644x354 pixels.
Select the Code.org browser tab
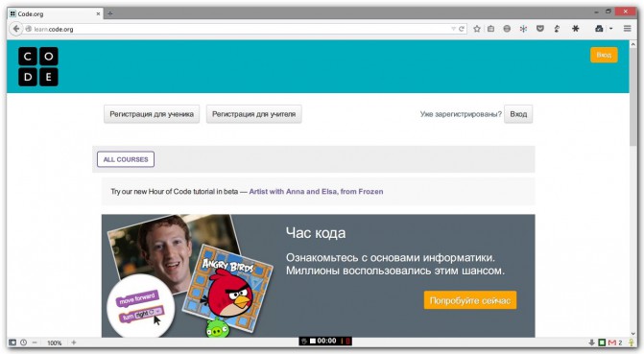(x=55, y=13)
